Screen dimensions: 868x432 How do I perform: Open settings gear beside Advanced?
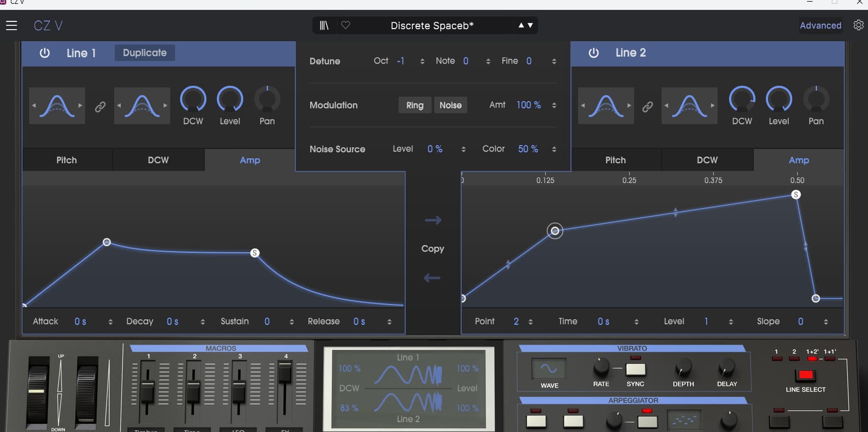pyautogui.click(x=859, y=25)
